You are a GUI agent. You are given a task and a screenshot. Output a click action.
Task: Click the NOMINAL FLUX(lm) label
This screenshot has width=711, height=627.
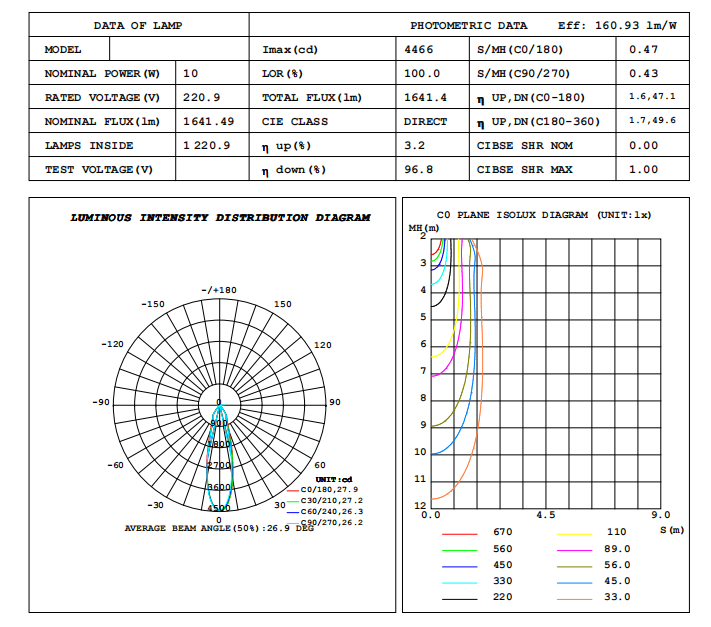(102, 122)
